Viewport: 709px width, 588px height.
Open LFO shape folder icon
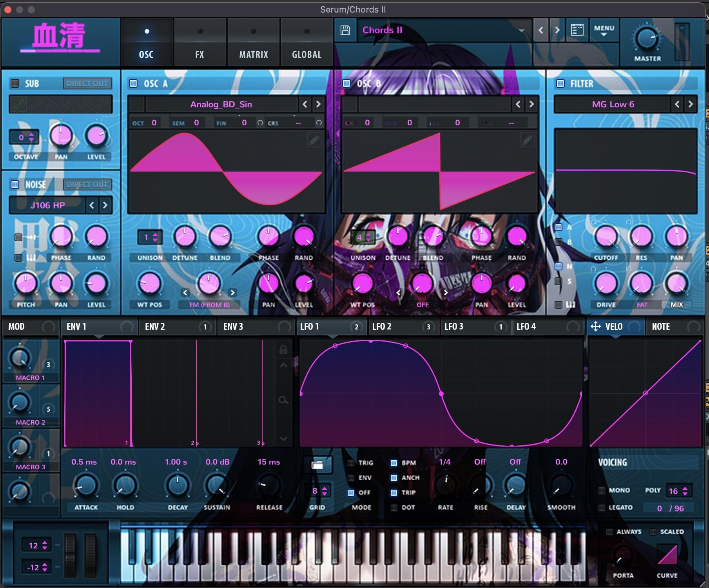[x=317, y=465]
